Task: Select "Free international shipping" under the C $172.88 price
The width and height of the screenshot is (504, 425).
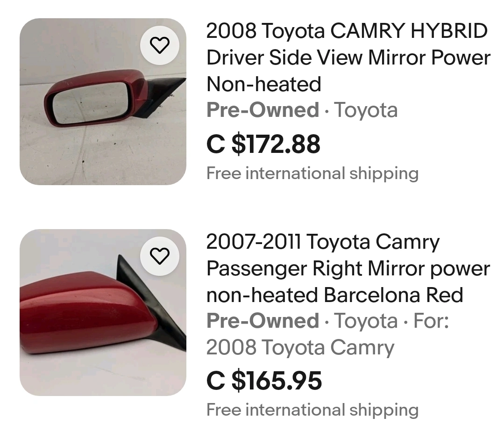Action: (312, 173)
